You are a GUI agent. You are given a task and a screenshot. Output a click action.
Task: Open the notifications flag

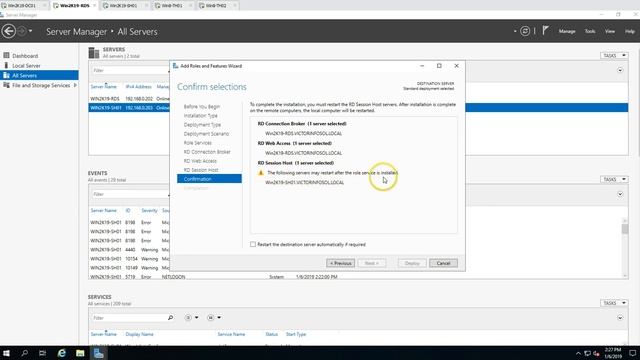pos(545,31)
